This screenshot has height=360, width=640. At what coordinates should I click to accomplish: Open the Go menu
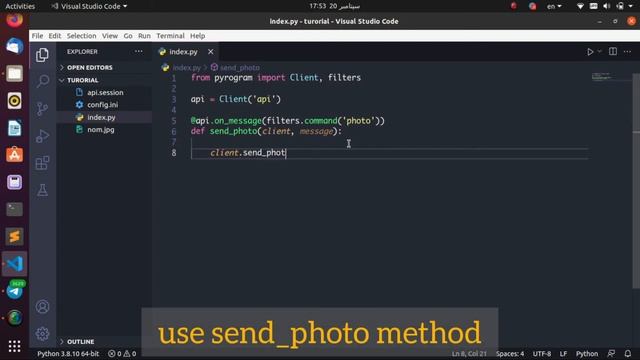click(x=128, y=36)
